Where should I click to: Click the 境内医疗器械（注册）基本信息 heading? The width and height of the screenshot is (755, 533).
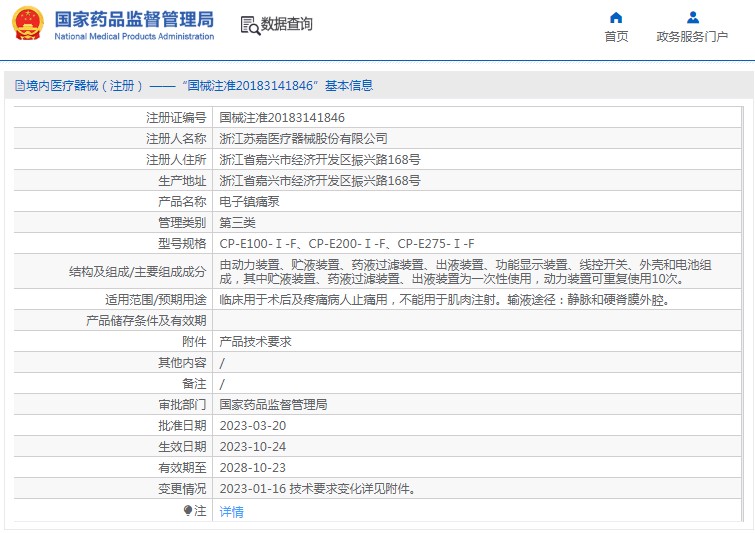(194, 86)
